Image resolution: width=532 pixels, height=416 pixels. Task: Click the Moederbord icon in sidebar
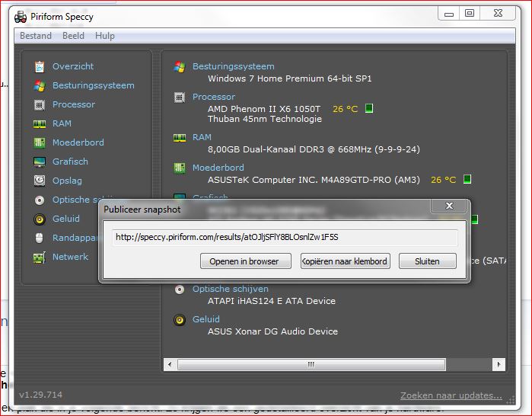pyautogui.click(x=40, y=142)
